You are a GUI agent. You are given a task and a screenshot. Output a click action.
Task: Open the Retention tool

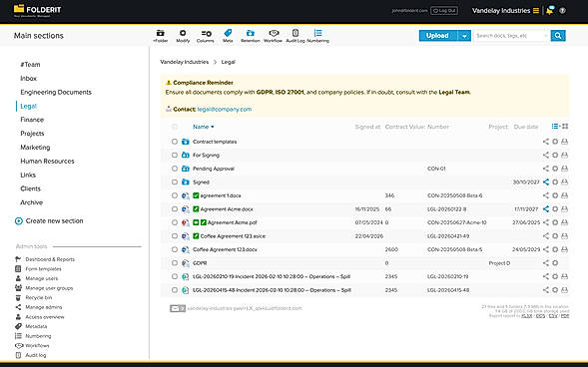(x=251, y=36)
